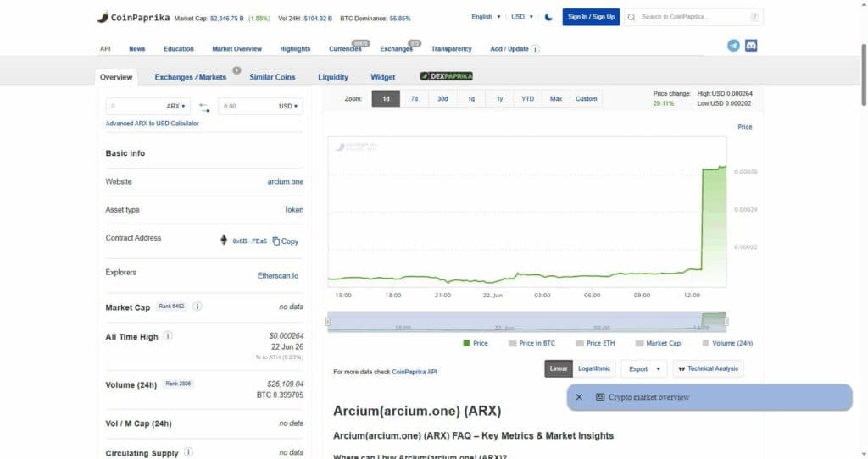
Task: Switch chart to Logarithmic scale
Action: (x=594, y=368)
